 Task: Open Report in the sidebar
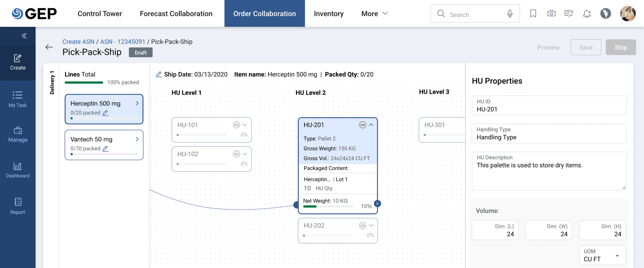[18, 206]
